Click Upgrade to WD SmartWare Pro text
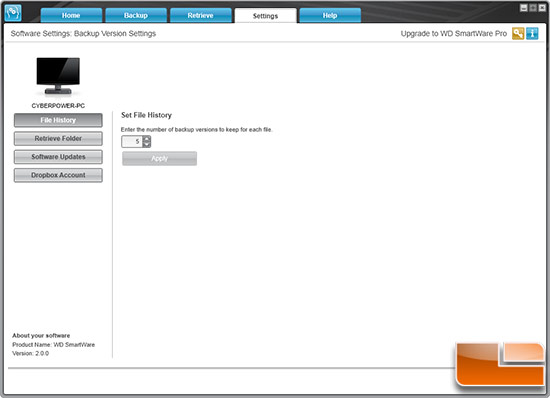The width and height of the screenshot is (550, 398). coord(454,34)
